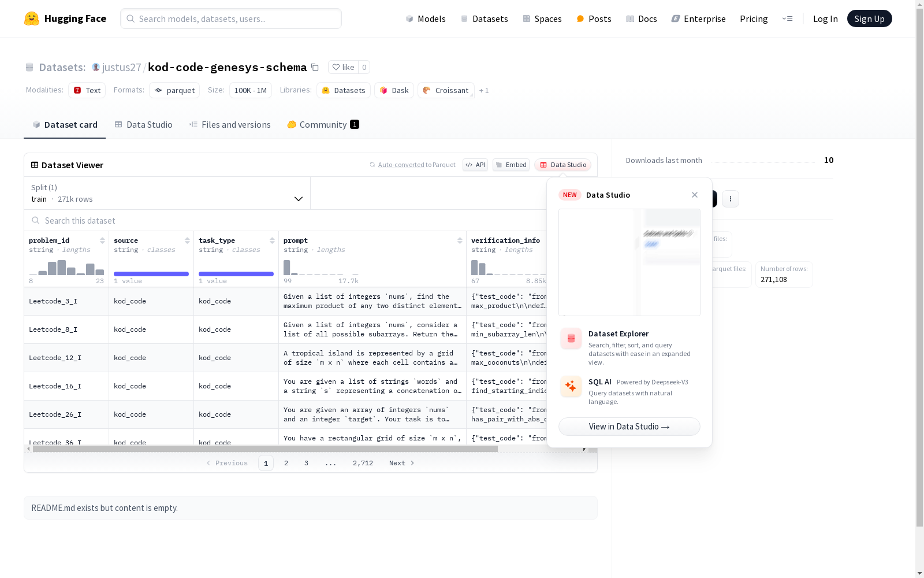Open the Posts menu item
Viewport: 924px width, 578px height.
pos(594,18)
